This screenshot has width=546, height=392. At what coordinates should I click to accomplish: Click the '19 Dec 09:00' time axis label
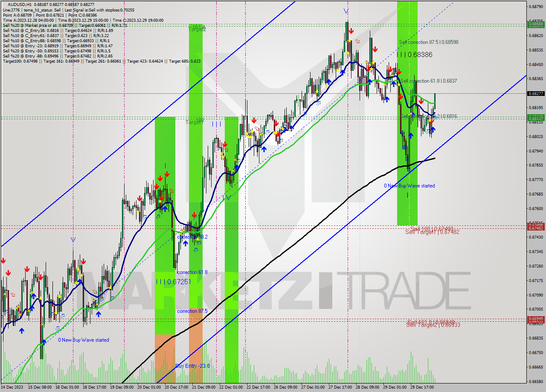(x=122, y=387)
